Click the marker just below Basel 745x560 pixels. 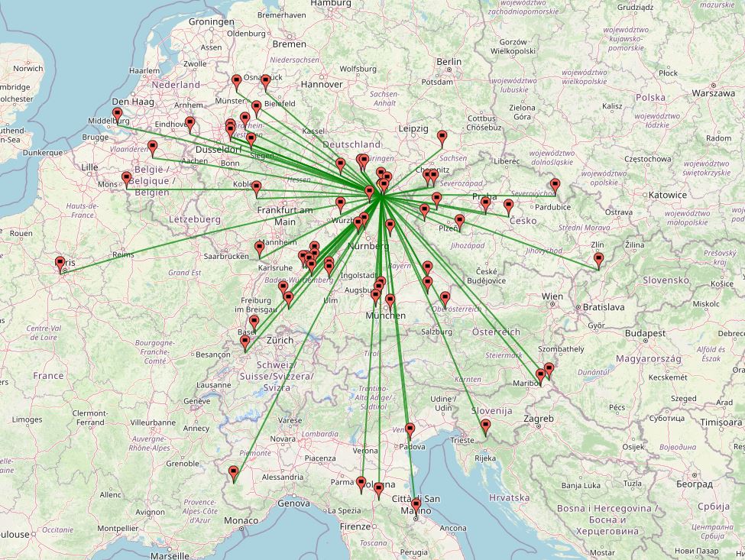245,343
